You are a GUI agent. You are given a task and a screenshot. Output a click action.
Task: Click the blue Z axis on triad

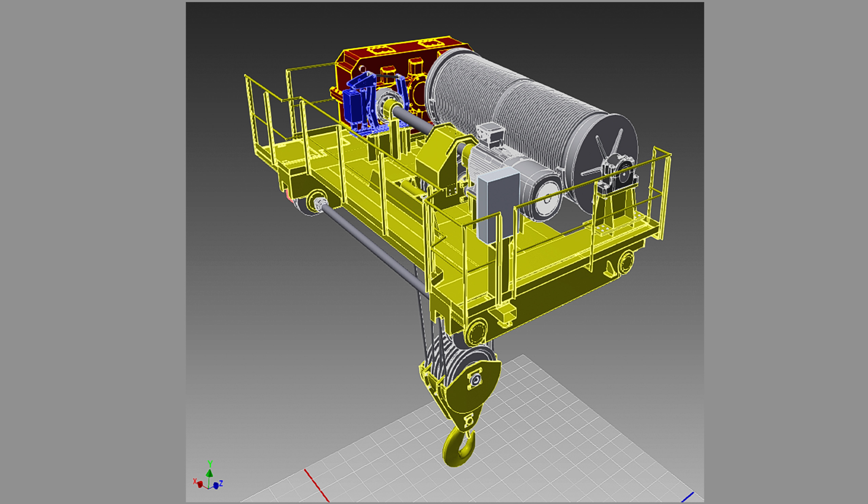click(x=216, y=485)
